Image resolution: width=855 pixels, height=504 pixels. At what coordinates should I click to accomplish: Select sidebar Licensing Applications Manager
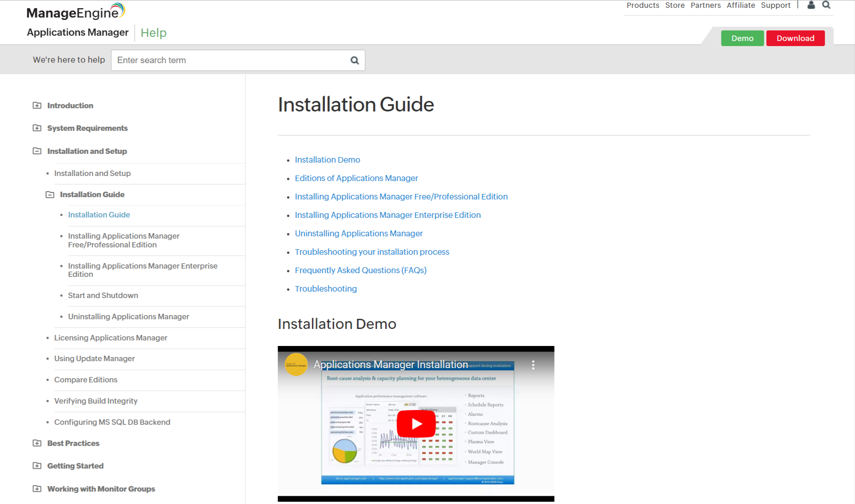click(x=111, y=338)
